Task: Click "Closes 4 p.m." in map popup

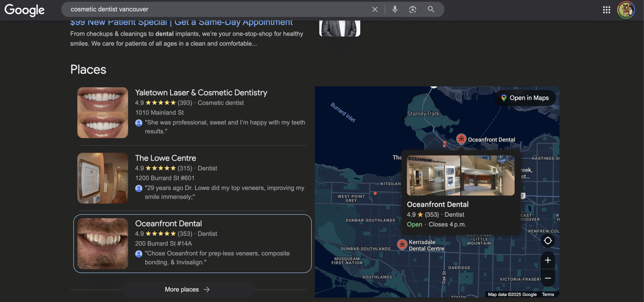Action: pyautogui.click(x=447, y=224)
